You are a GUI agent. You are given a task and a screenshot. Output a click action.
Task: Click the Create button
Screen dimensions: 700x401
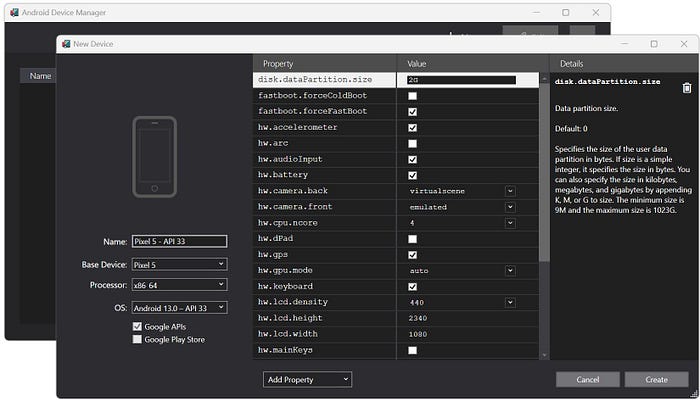[656, 380]
